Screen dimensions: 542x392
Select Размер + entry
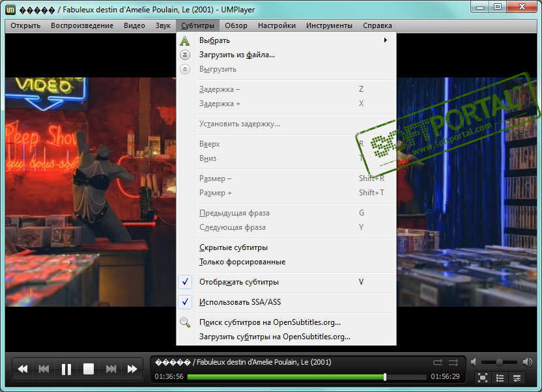[x=286, y=193]
